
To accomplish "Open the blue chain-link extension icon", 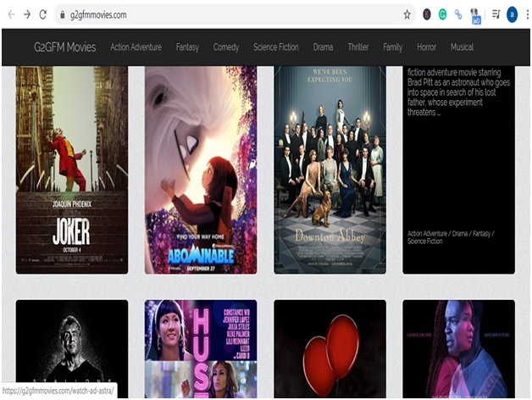I will [458, 14].
